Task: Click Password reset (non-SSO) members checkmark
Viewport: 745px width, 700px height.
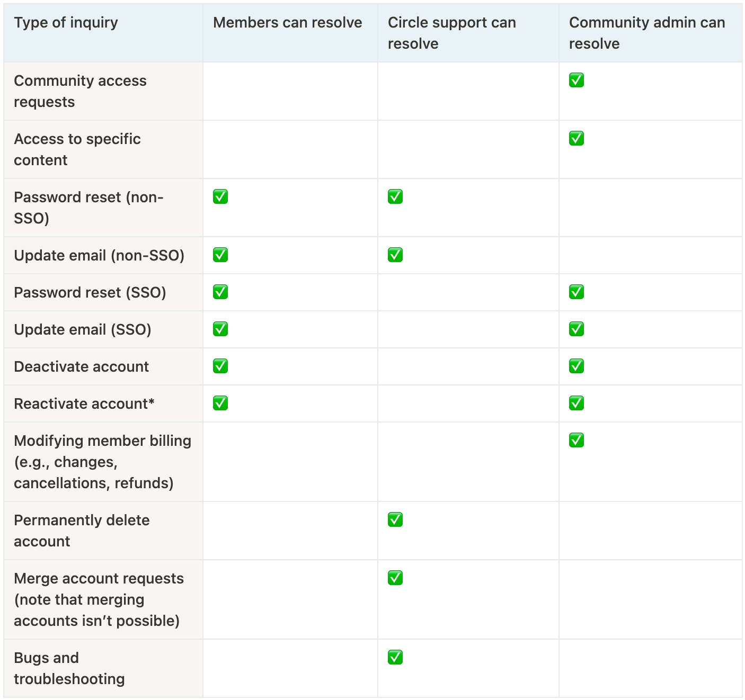Action: tap(220, 197)
